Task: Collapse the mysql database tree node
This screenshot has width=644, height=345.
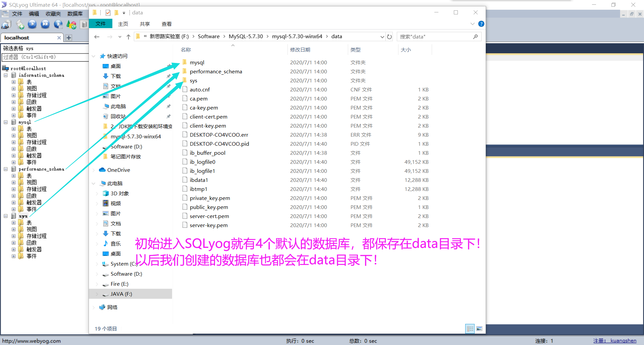Action: (6, 122)
